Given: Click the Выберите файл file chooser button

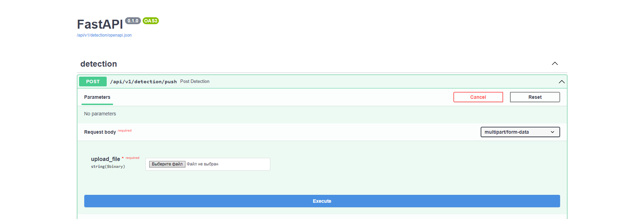Looking at the screenshot, I should [167, 164].
